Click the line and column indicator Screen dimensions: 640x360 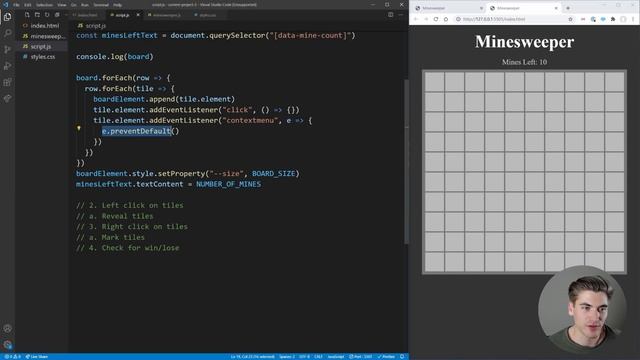pos(253,357)
